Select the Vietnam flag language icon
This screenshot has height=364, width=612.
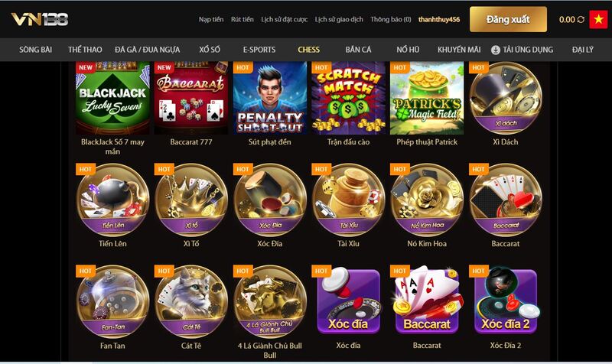tap(598, 19)
